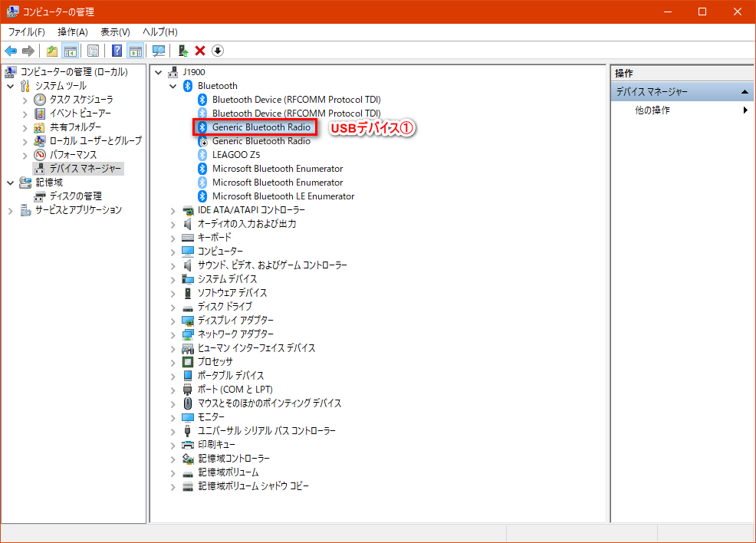
Task: Click the down-arrow disable device icon
Action: [218, 51]
